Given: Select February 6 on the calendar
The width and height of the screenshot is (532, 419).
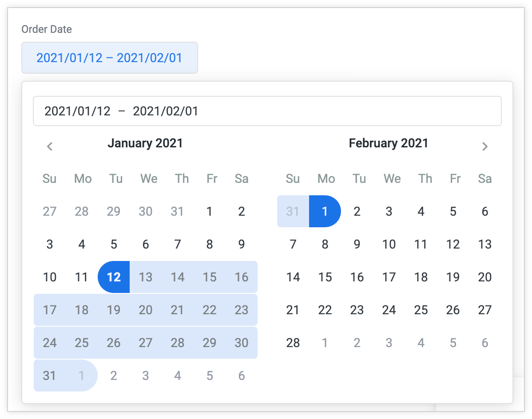Looking at the screenshot, I should (484, 212).
